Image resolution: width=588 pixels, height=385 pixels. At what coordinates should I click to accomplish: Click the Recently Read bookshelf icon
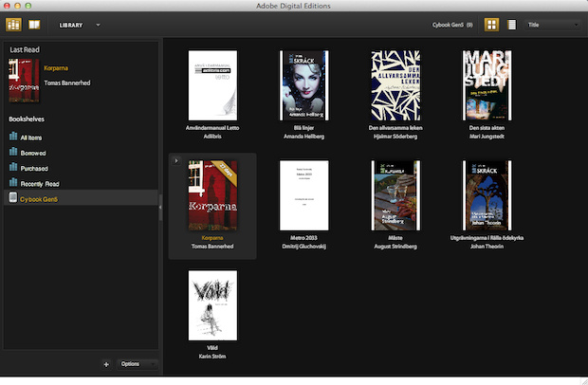click(x=12, y=183)
